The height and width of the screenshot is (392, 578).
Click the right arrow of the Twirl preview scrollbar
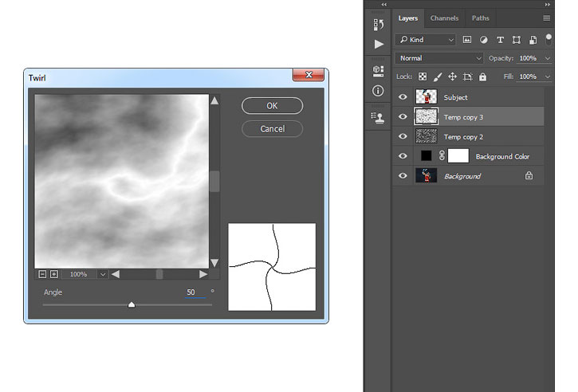click(203, 274)
